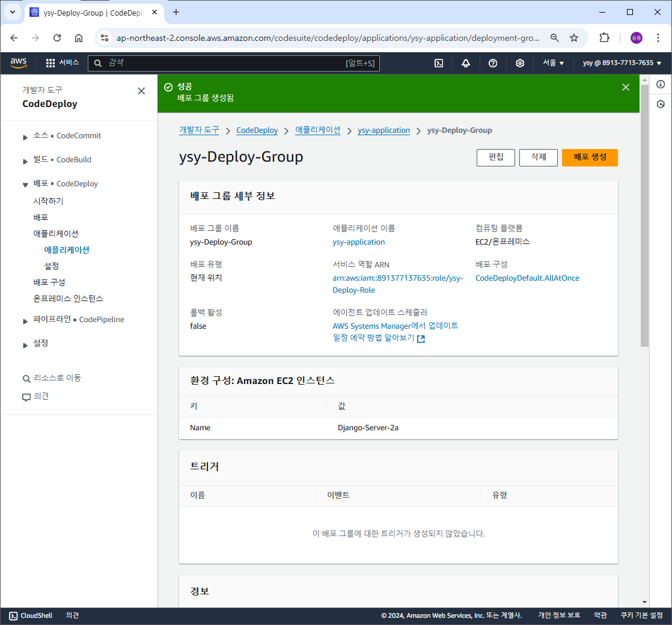Click the browser address bar URL
The width and height of the screenshot is (672, 625).
click(x=328, y=38)
